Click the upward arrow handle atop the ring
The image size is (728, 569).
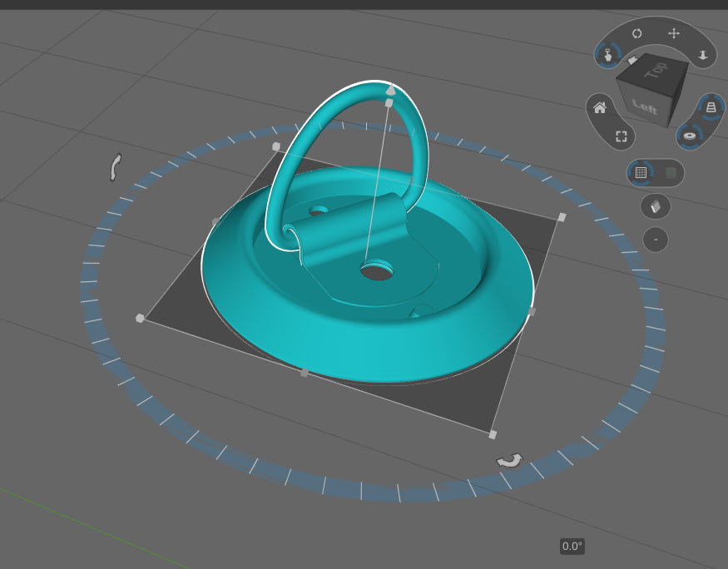pos(391,89)
